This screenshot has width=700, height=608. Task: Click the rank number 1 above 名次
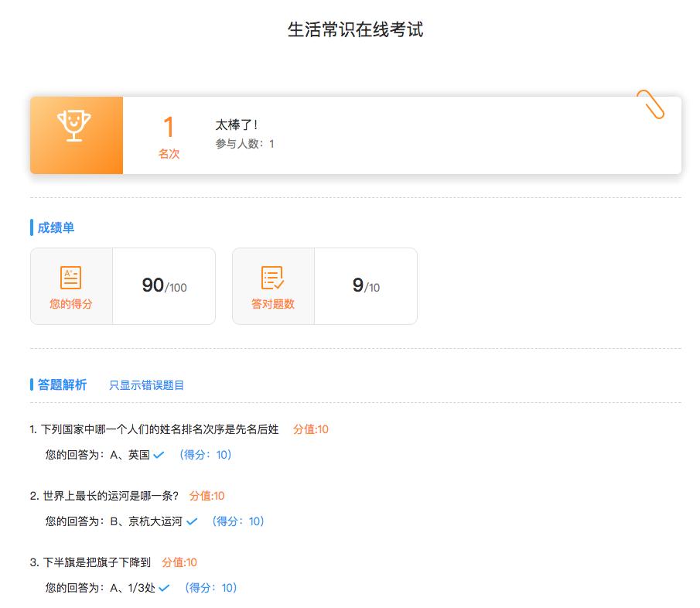169,127
